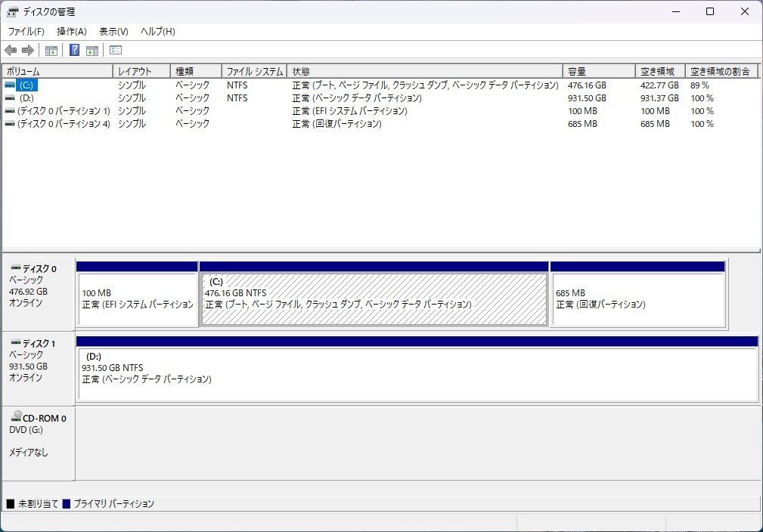Sort by the レイアウト column header
Image resolution: width=763 pixels, height=532 pixels.
coord(141,72)
